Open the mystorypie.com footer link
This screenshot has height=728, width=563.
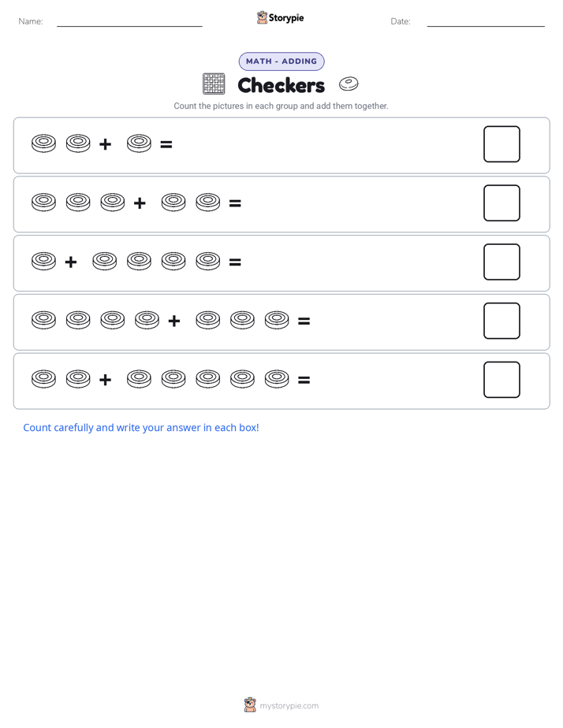pos(289,706)
